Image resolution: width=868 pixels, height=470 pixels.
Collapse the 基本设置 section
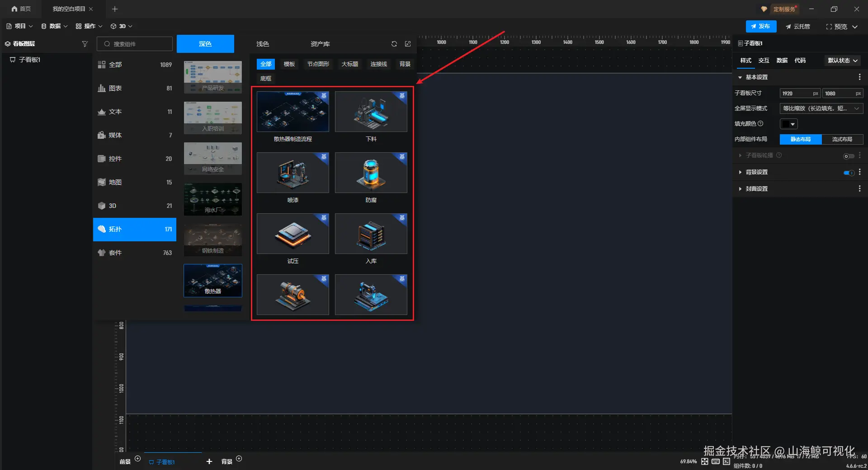[740, 77]
